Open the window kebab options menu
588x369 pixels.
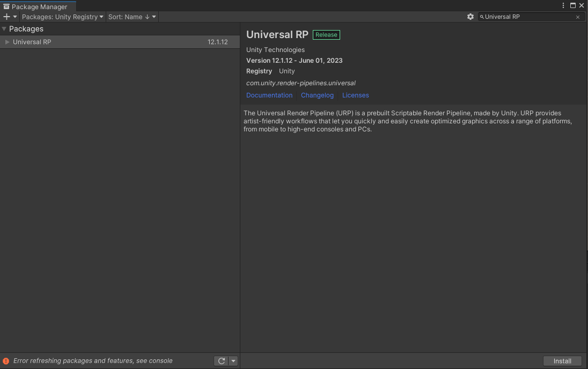563,5
